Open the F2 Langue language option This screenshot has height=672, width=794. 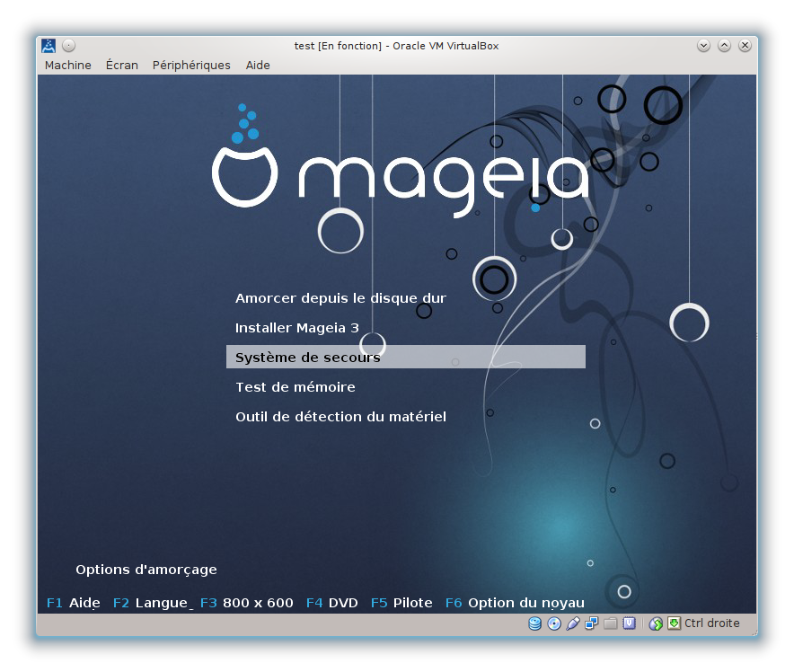pyautogui.click(x=153, y=603)
